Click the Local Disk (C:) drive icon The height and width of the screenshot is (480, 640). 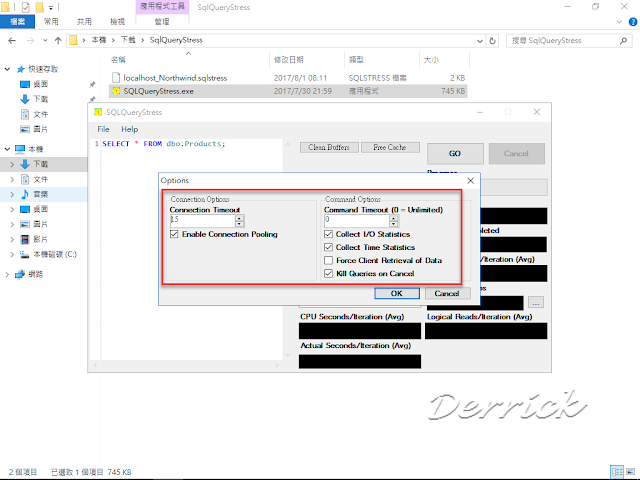(25, 255)
